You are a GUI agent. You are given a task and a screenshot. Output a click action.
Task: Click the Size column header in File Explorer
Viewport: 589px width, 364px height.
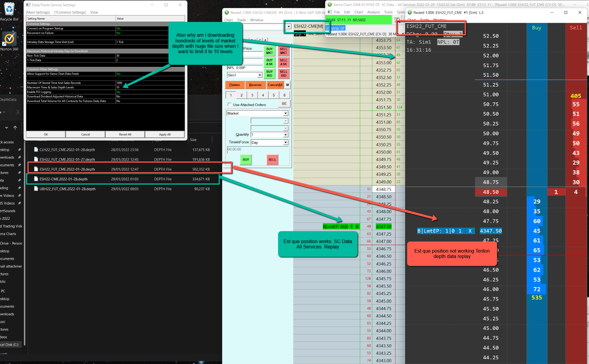193,140
